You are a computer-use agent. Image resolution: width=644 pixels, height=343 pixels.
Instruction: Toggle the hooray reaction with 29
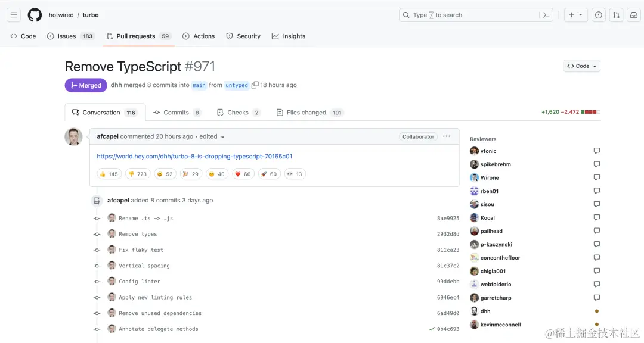pyautogui.click(x=191, y=174)
